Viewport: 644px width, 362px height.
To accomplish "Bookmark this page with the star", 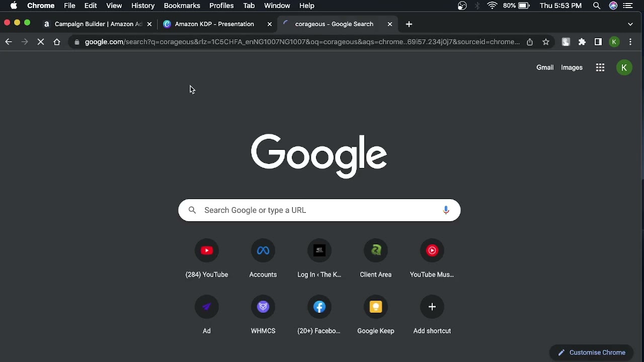I will coord(546,42).
